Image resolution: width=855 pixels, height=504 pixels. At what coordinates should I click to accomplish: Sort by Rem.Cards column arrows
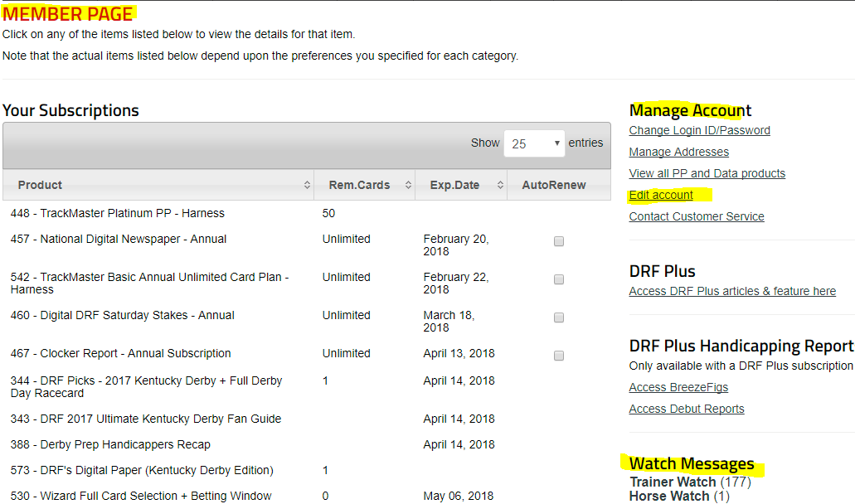pos(408,185)
